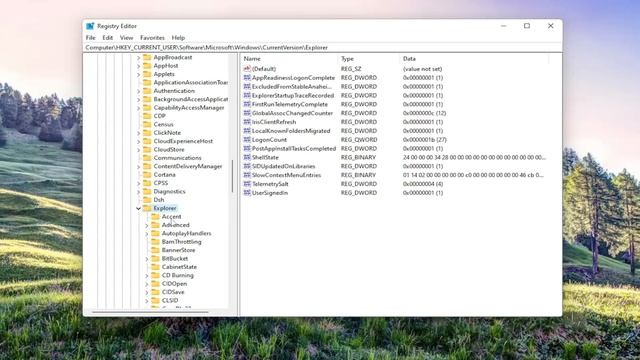Select the ClickNote tree key
Image resolution: width=640 pixels, height=360 pixels.
[x=167, y=133]
